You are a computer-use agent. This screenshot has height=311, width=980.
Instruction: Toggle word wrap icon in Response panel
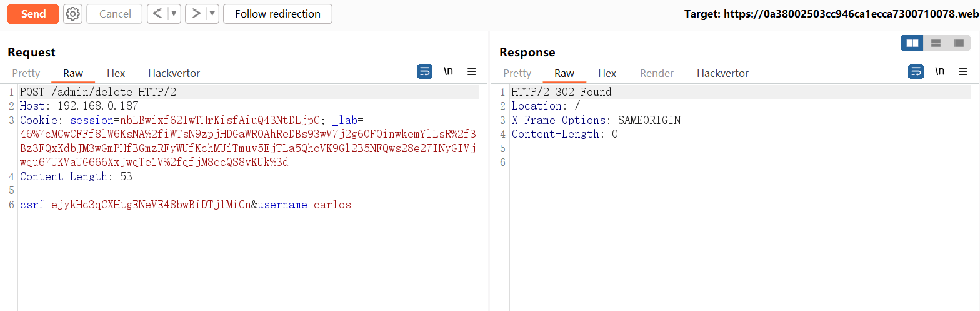916,71
